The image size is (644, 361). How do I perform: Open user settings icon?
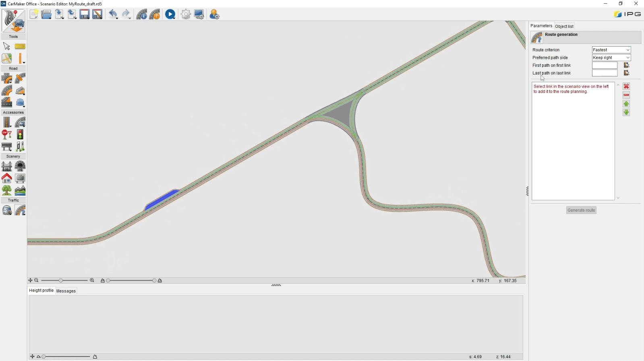pos(214,14)
